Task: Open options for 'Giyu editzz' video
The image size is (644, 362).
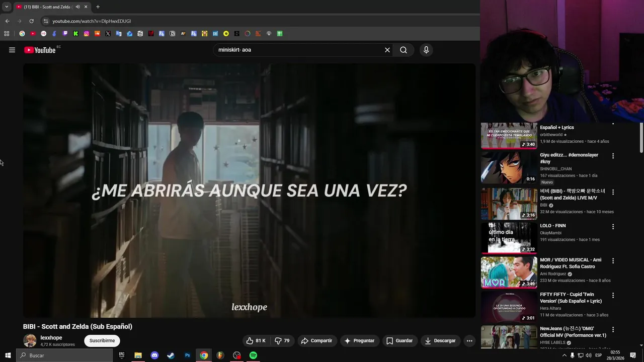Action: 613,156
